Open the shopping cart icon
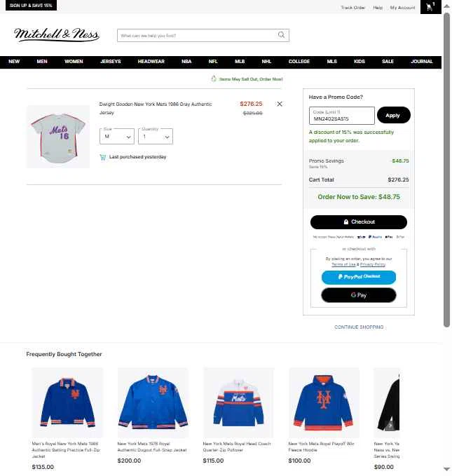The image size is (452, 476). pos(430,7)
